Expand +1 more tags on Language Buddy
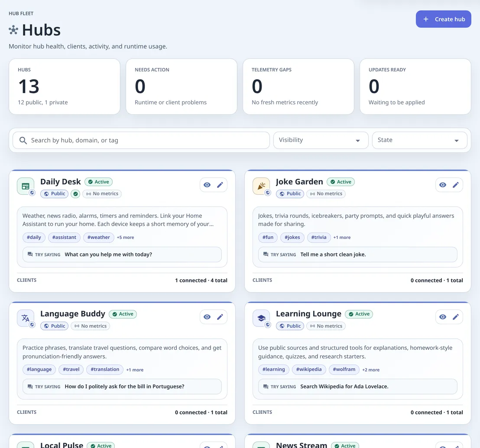The width and height of the screenshot is (480, 448). tap(135, 370)
